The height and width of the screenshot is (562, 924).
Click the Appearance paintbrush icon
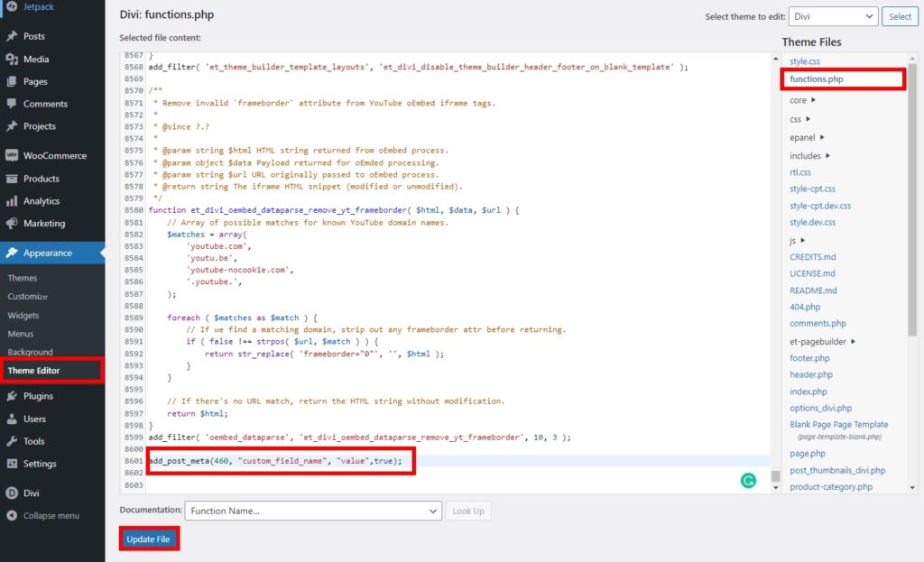(11, 253)
